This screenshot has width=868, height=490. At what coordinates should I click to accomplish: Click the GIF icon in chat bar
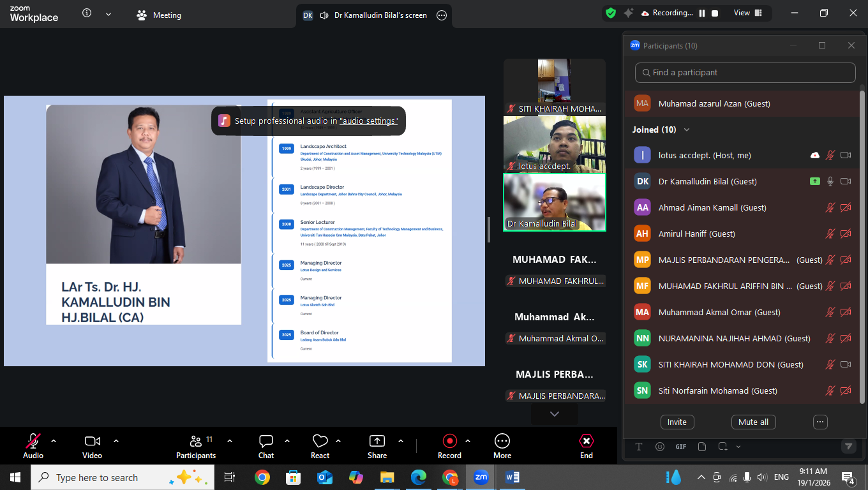click(681, 447)
